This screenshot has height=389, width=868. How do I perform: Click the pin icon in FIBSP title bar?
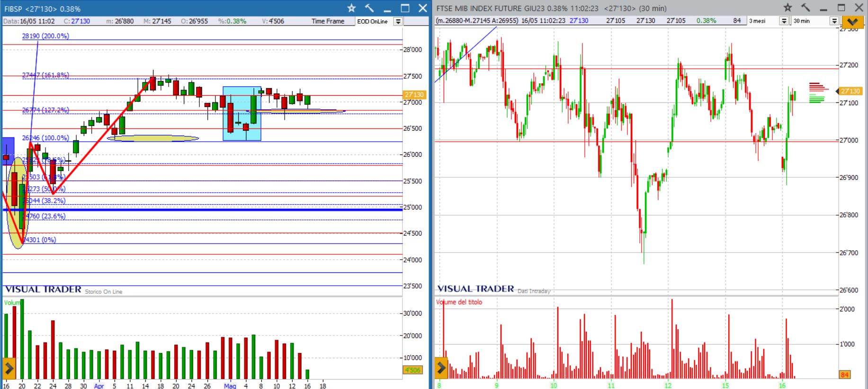(369, 8)
